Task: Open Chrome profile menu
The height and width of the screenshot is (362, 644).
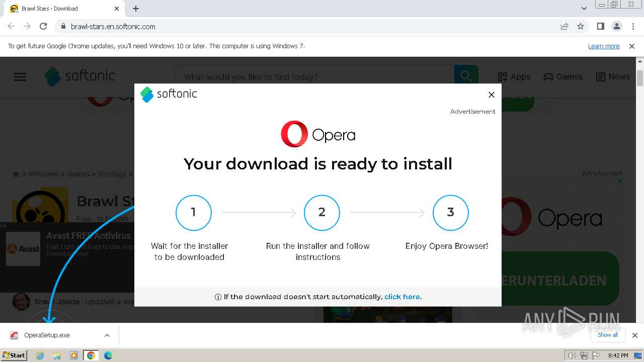Action: click(x=617, y=27)
